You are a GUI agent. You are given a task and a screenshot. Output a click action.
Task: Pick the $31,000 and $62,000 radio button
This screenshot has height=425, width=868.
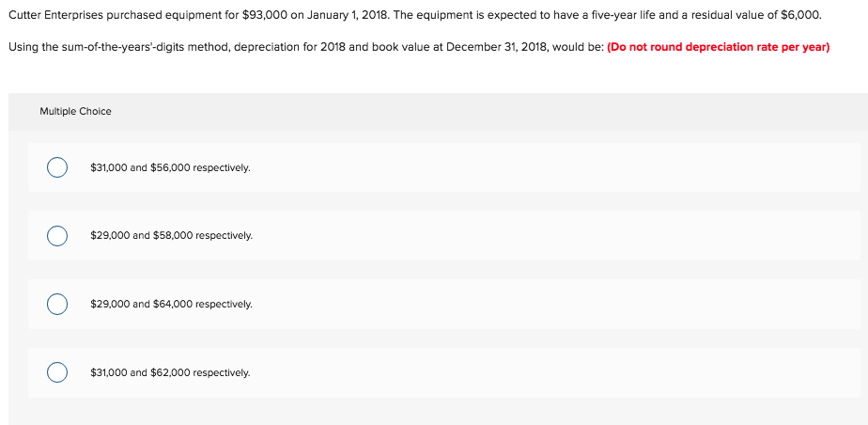57,372
